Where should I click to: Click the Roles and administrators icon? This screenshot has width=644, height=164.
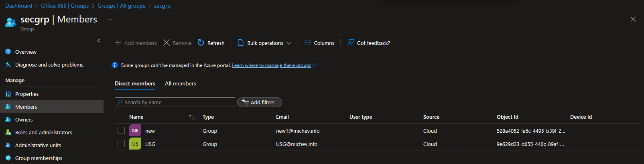coord(8,132)
